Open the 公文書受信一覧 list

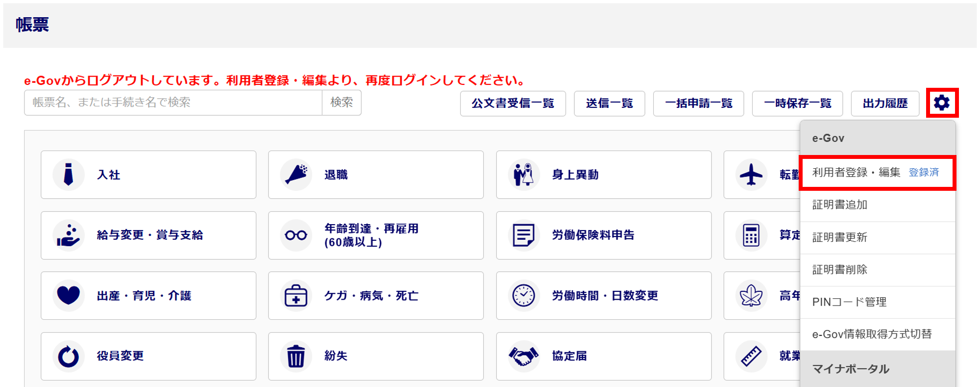click(513, 103)
